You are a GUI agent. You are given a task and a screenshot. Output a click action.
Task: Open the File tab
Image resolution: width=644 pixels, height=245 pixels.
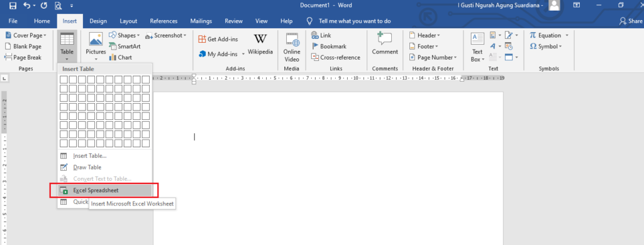pyautogui.click(x=13, y=21)
